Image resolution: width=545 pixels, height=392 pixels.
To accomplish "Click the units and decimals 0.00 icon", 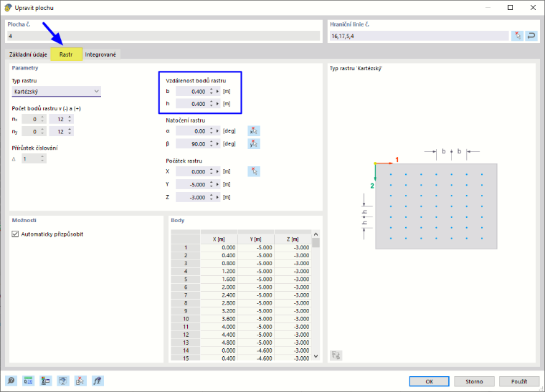I will coord(28,381).
